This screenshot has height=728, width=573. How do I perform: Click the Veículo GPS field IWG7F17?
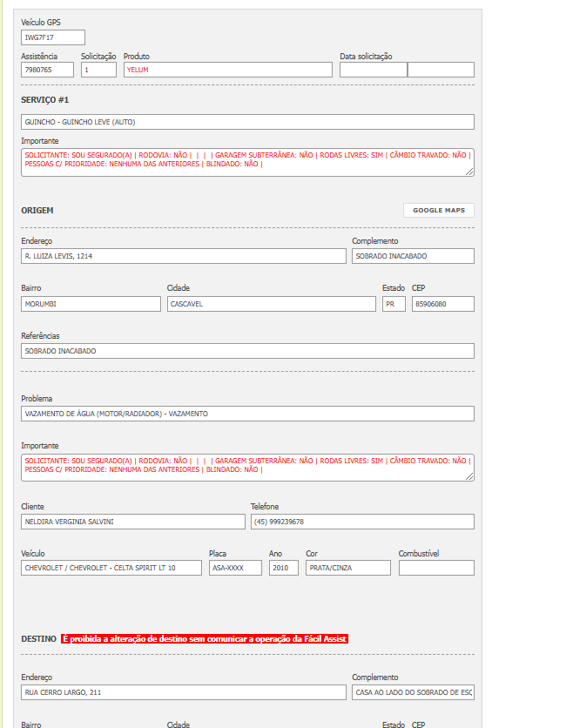click(x=53, y=37)
